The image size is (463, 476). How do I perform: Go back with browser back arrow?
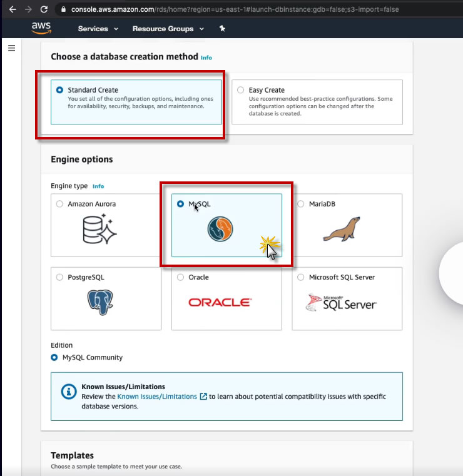click(13, 9)
